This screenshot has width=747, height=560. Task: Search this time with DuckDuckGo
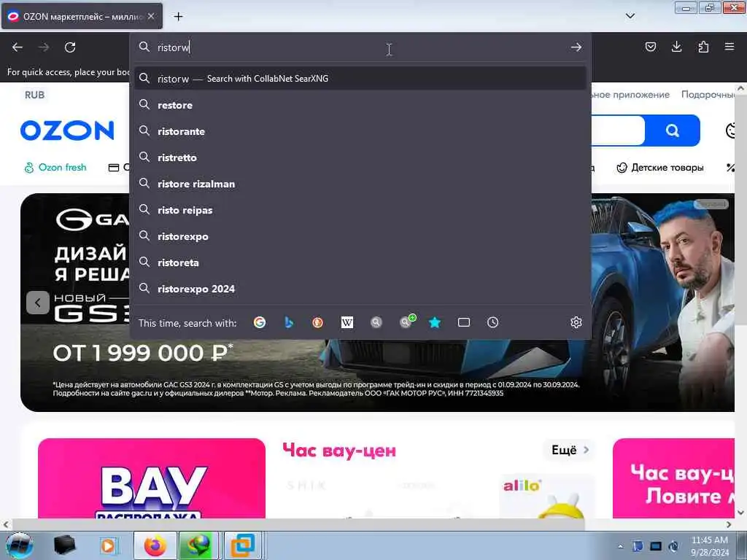pyautogui.click(x=318, y=322)
